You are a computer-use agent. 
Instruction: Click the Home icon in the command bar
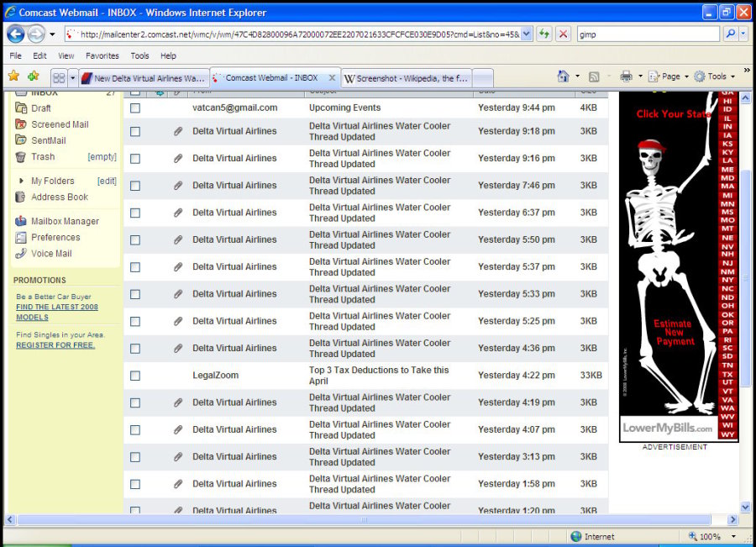click(563, 76)
